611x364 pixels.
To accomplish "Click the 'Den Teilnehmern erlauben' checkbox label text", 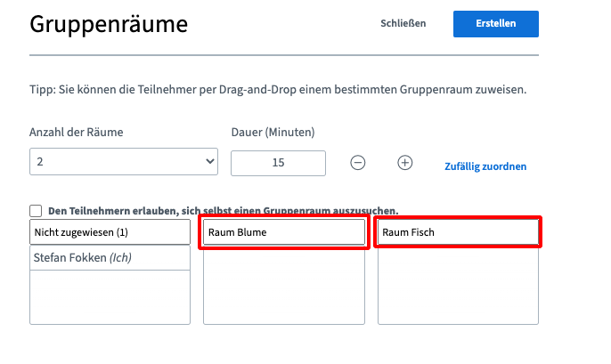I will 223,211.
